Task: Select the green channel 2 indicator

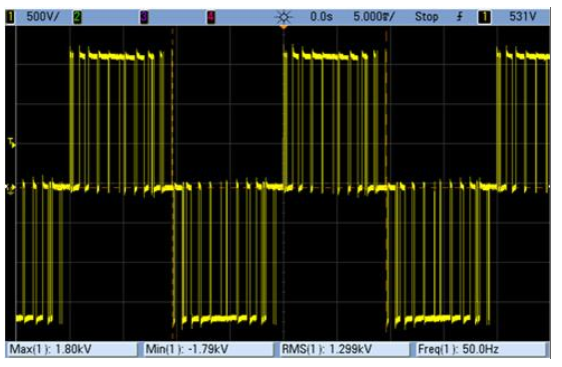Action: [x=77, y=17]
